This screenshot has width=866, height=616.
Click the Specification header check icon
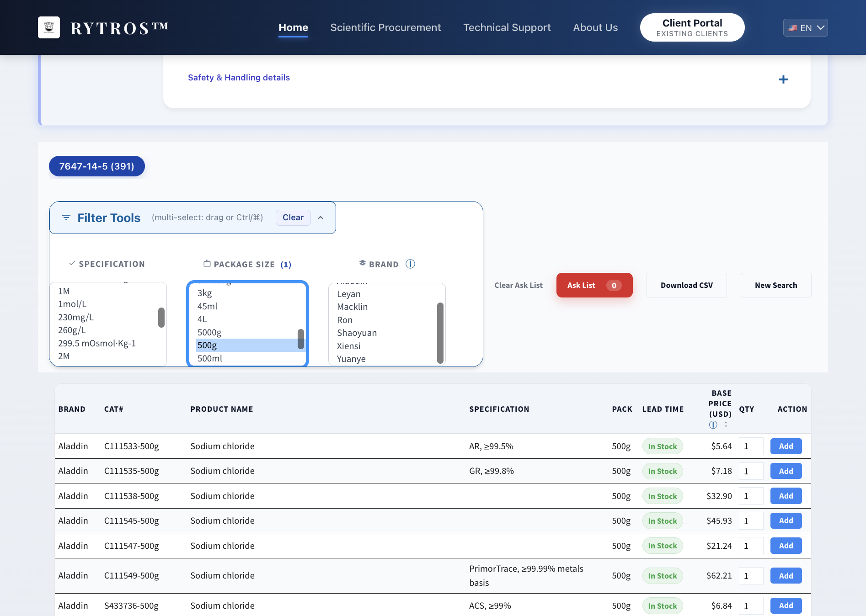click(x=72, y=263)
